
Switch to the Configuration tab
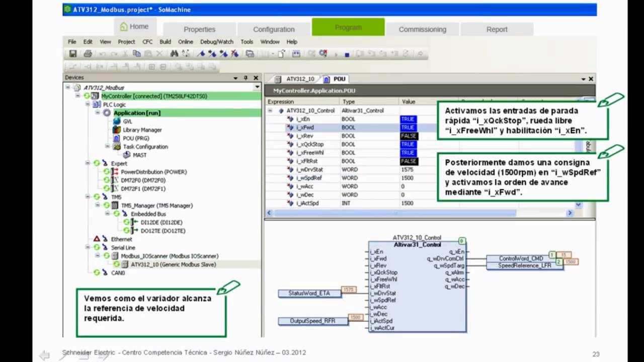click(274, 29)
